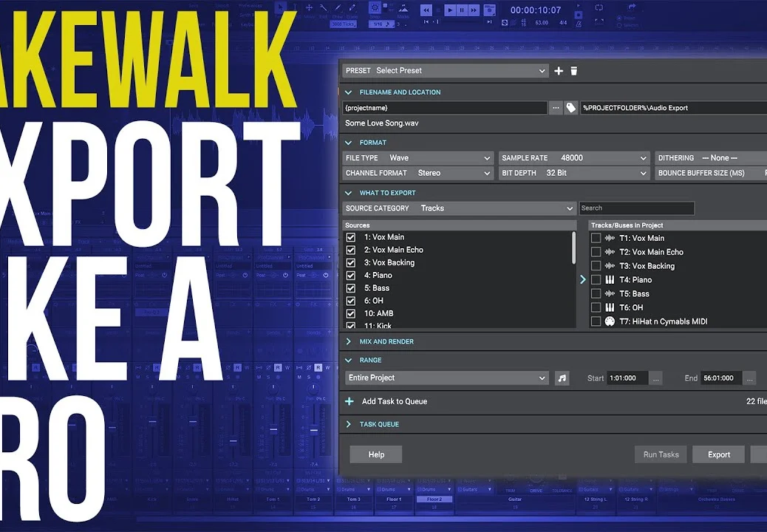Expand the Mix and Render section
767x532 pixels.
tap(348, 342)
